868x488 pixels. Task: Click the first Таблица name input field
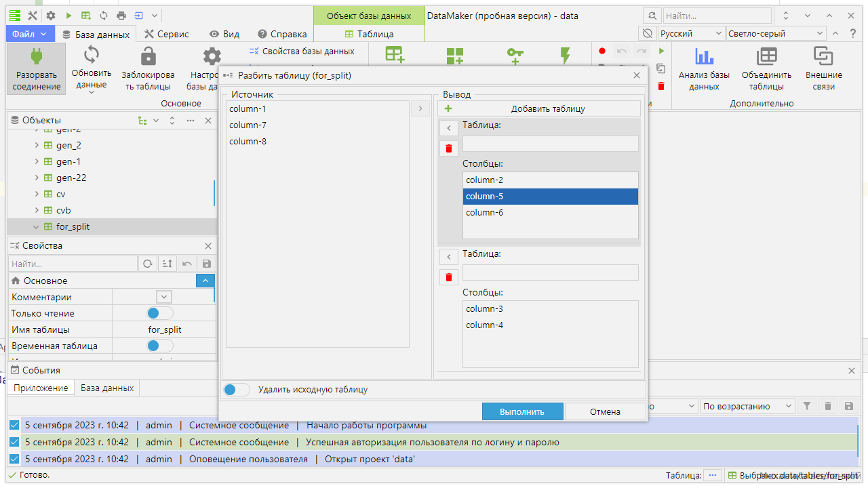[x=550, y=144]
